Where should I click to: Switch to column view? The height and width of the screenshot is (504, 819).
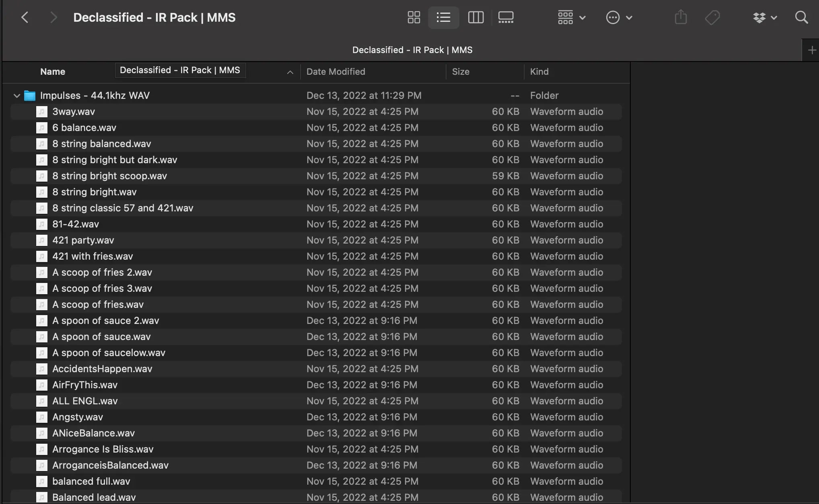click(475, 17)
